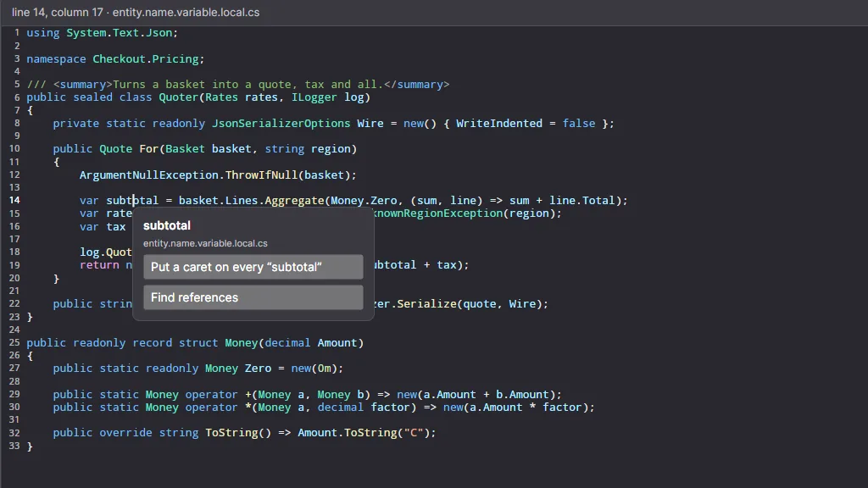Screen dimensions: 868x488
Task: Click "Money" struct name on line 25
Action: (242, 342)
